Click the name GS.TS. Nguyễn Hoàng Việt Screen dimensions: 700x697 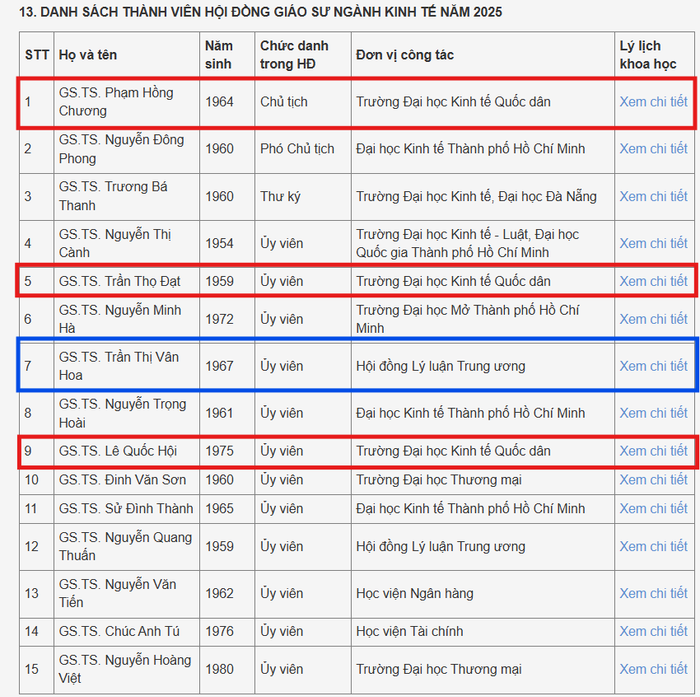[x=125, y=669]
